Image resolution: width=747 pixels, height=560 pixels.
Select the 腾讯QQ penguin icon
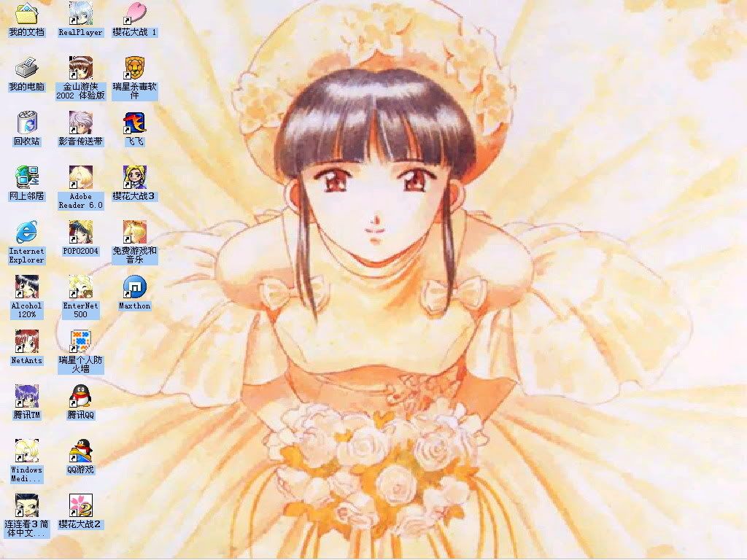[80, 396]
